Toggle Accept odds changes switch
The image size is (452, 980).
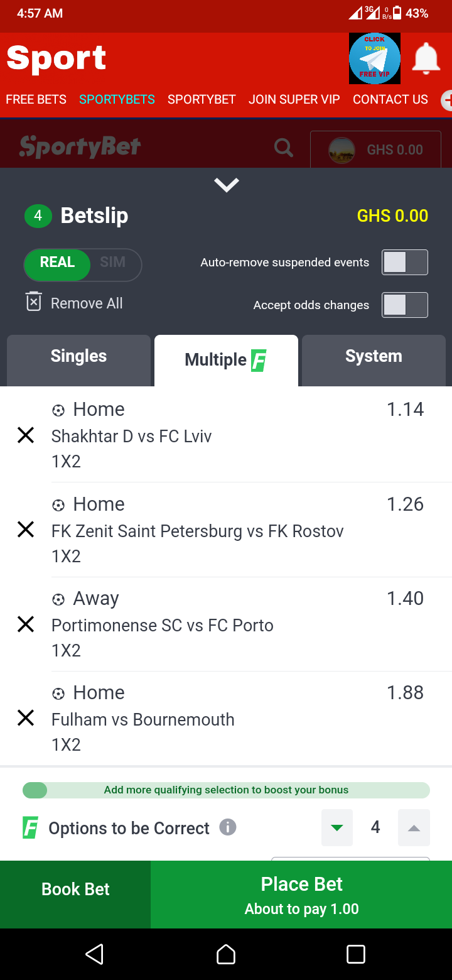[405, 305]
